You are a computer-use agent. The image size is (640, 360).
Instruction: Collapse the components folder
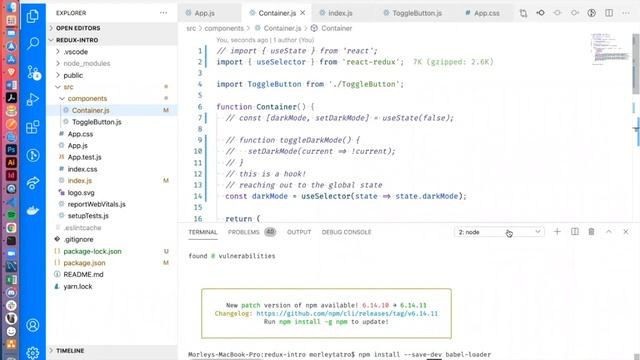point(87,99)
